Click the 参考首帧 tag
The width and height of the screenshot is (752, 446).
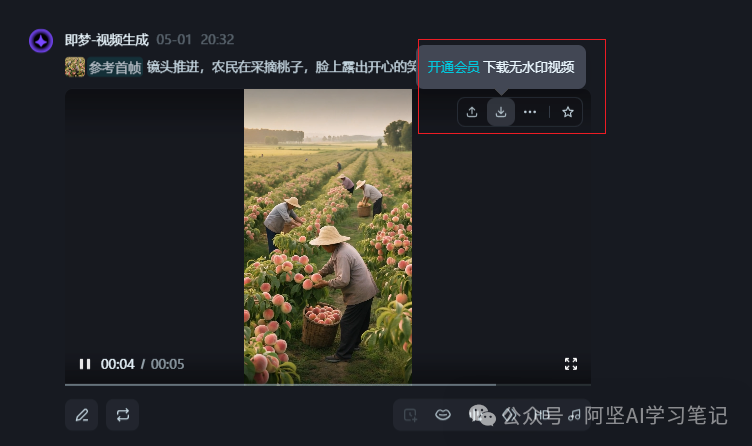pos(115,67)
